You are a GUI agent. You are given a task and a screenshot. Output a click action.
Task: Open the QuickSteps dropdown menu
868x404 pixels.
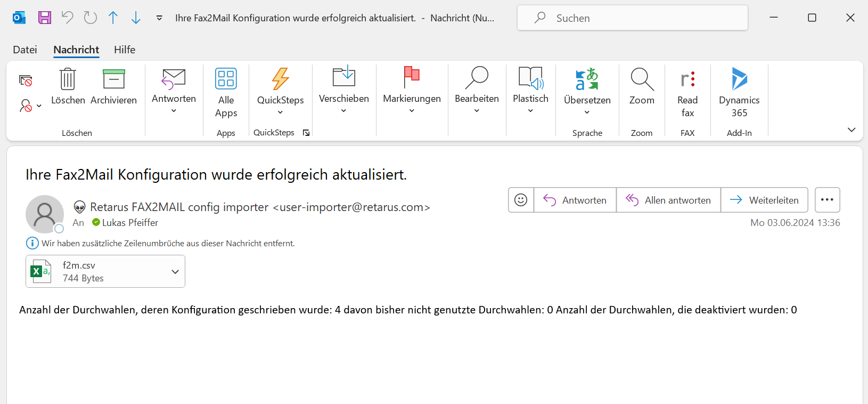coord(280,112)
